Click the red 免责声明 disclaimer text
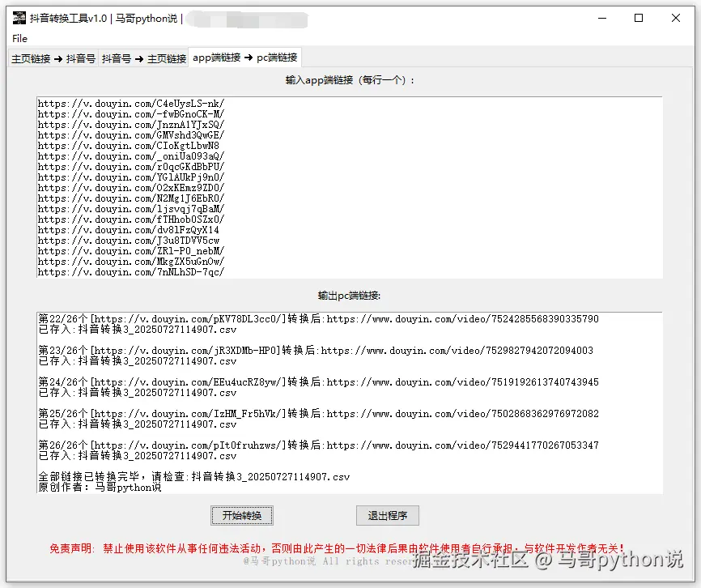Screen dimensions: 701x588 337,548
